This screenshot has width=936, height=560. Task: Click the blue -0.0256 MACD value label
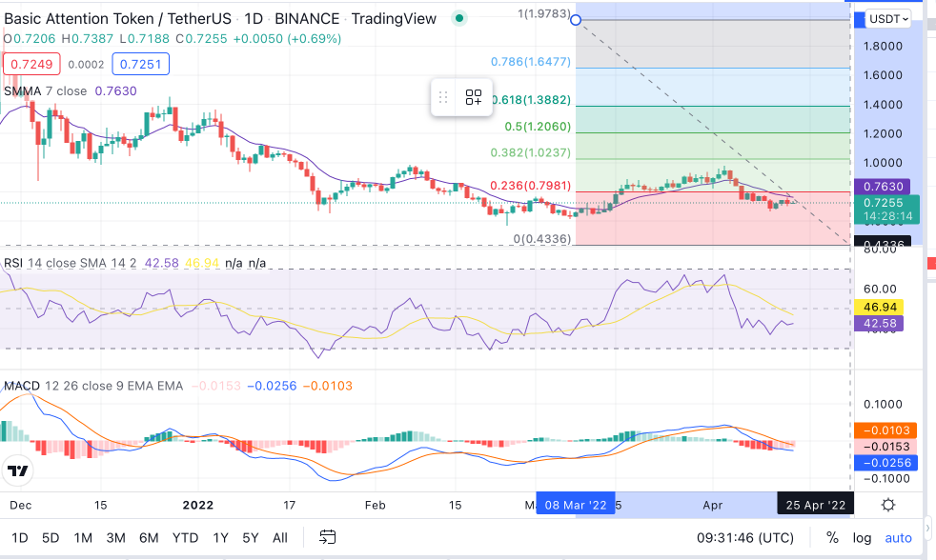(885, 463)
